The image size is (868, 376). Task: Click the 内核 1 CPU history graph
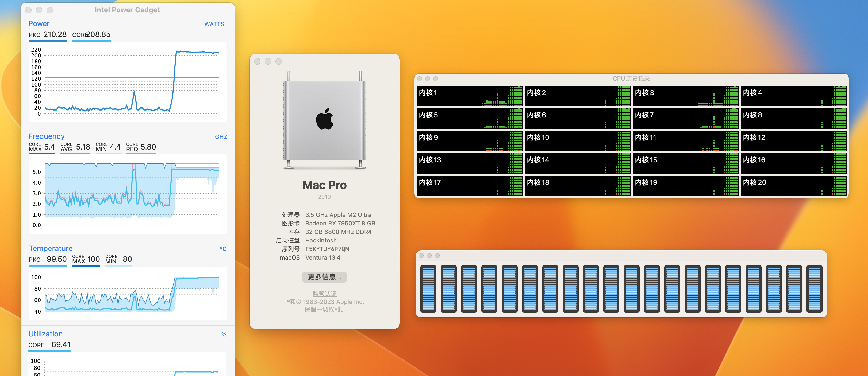(x=469, y=96)
